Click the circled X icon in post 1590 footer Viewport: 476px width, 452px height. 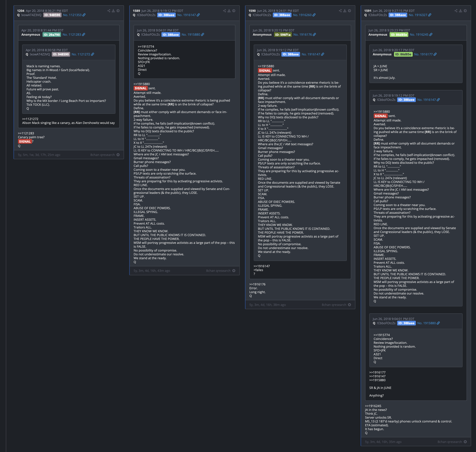[349, 305]
